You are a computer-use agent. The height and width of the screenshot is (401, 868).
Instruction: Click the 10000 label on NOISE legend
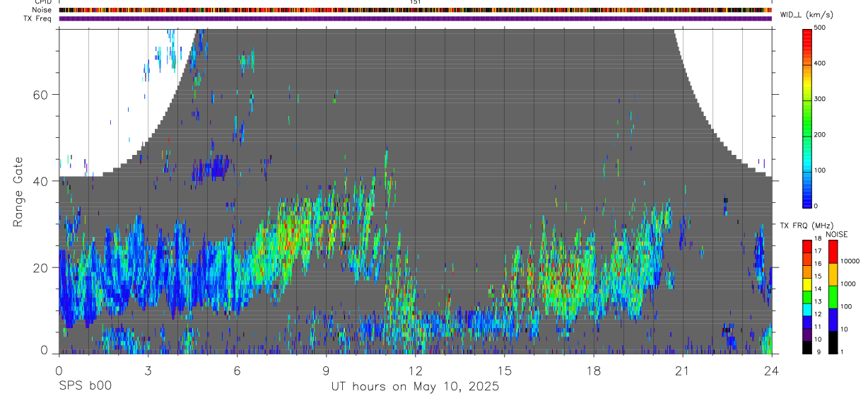pos(853,261)
